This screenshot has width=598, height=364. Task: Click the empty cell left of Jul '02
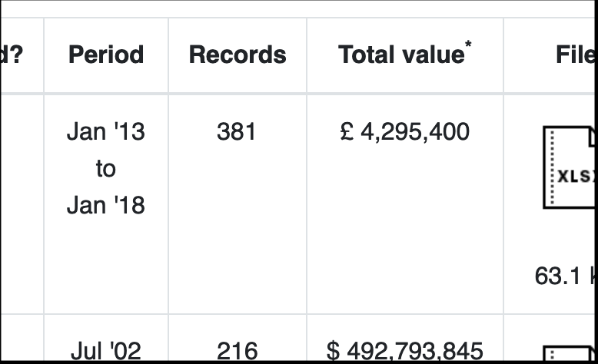(22, 338)
